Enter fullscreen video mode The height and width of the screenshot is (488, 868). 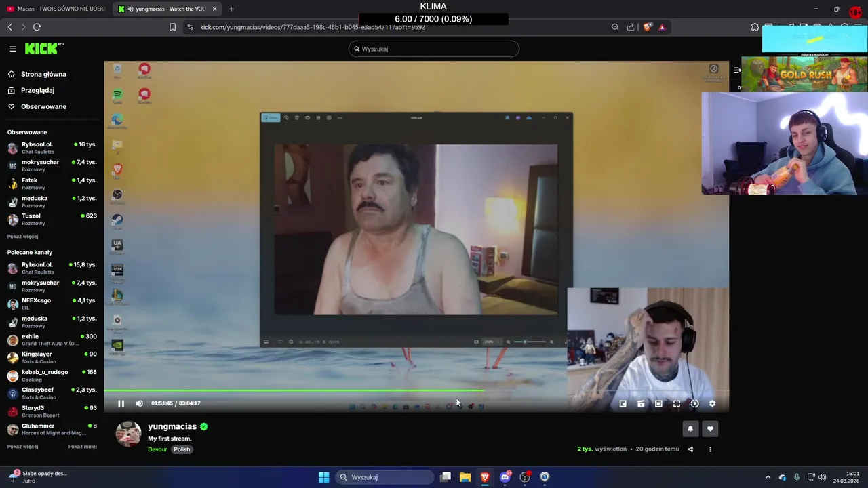click(676, 403)
